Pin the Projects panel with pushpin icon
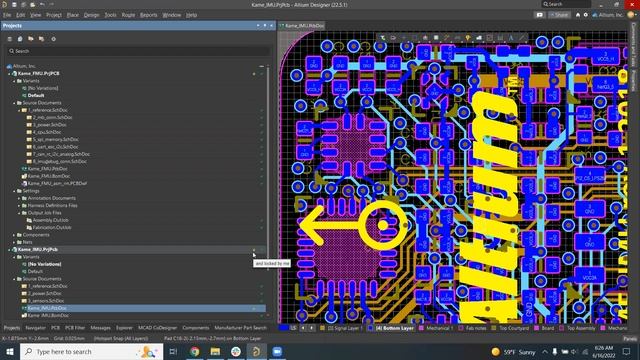The width and height of the screenshot is (640, 360). [x=264, y=25]
